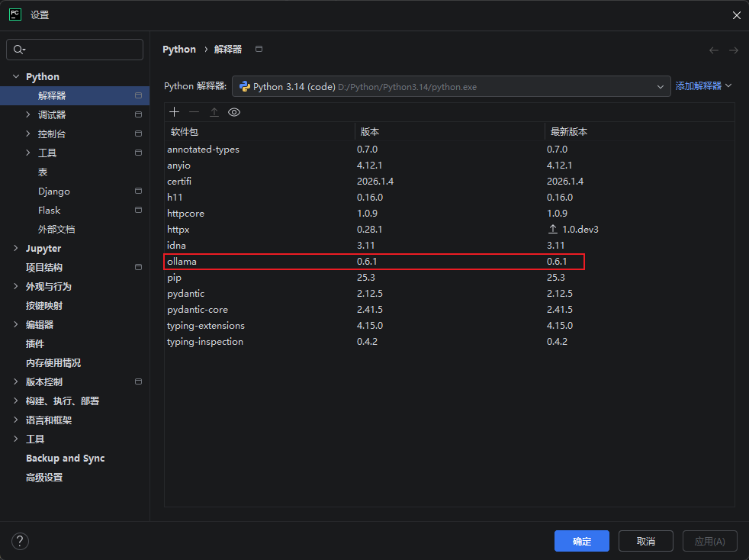Open the 插件 settings page

35,343
